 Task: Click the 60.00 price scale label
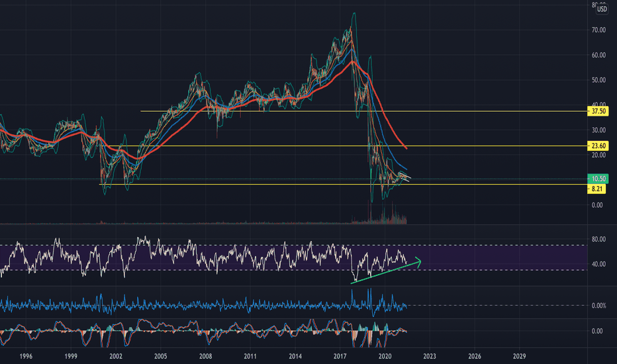coord(598,55)
